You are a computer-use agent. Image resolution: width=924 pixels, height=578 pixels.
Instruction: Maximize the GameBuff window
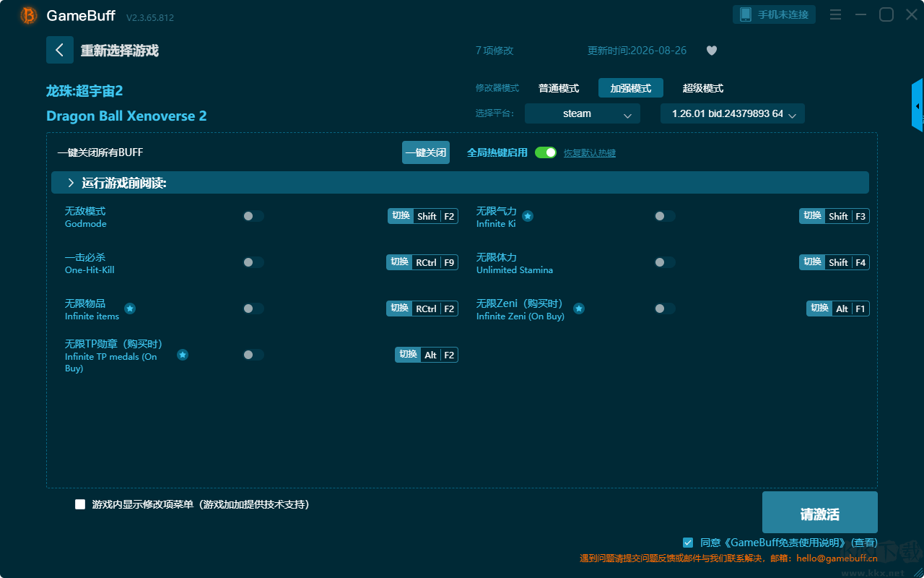(886, 14)
